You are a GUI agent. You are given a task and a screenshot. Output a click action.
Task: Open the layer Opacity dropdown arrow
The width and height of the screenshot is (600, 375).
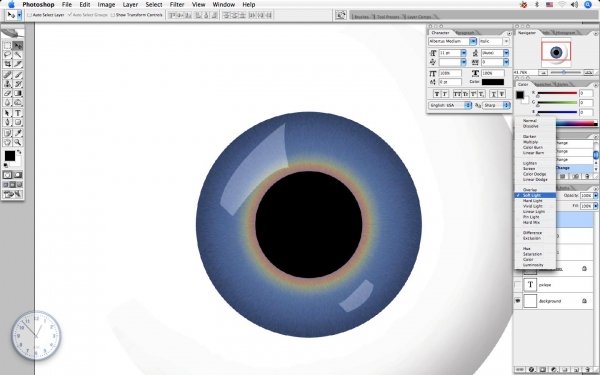click(595, 196)
